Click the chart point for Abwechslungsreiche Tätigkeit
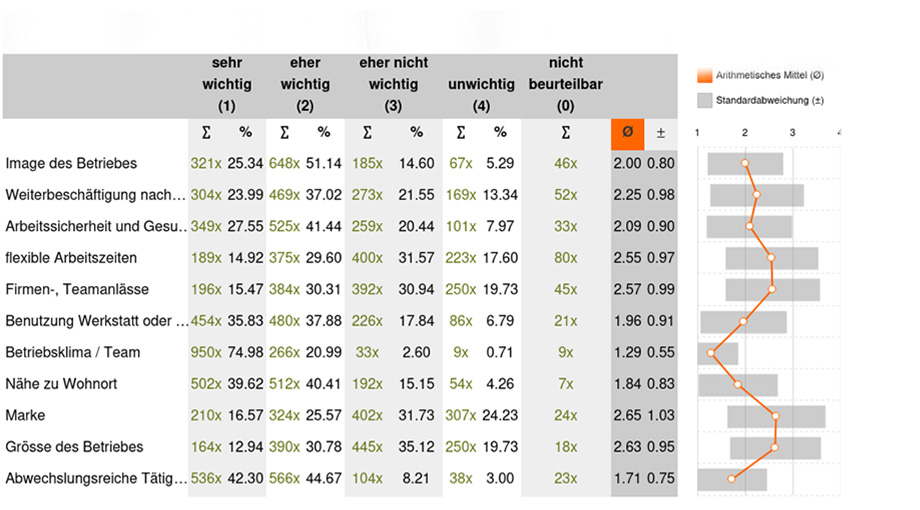The width and height of the screenshot is (920, 510). [731, 479]
